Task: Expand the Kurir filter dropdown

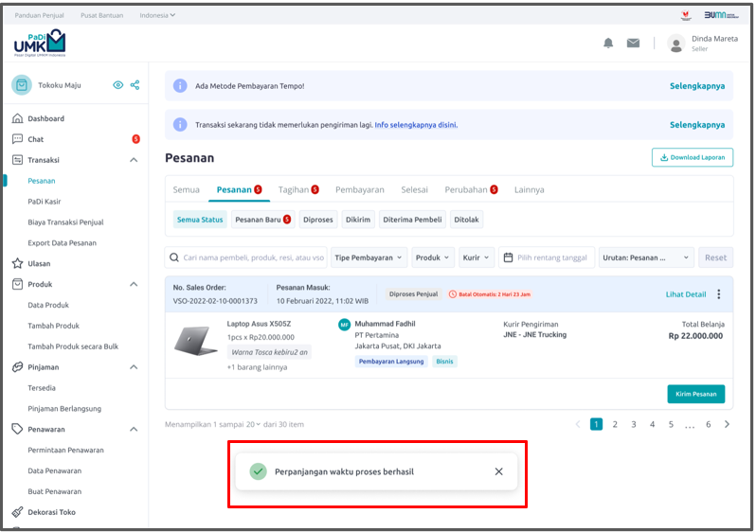Action: 476,257
